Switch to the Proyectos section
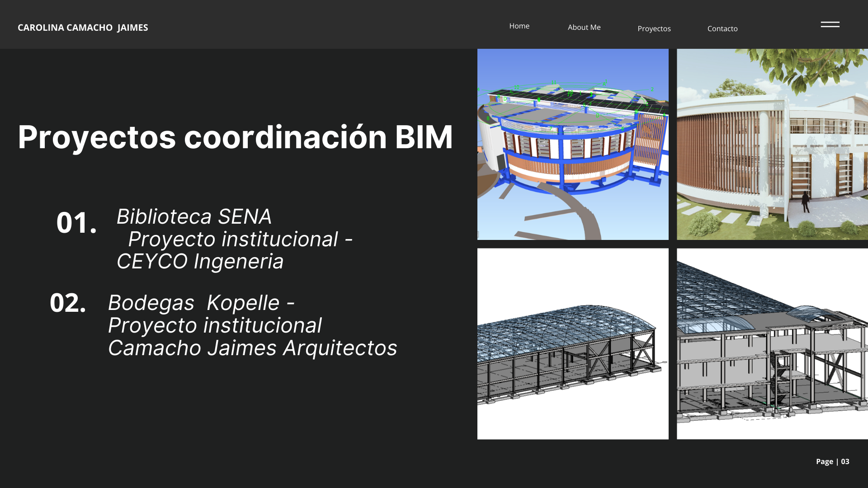The width and height of the screenshot is (868, 488). coord(654,28)
